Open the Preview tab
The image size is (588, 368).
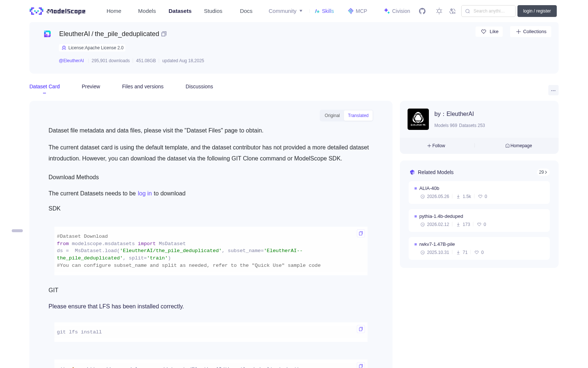(x=91, y=86)
